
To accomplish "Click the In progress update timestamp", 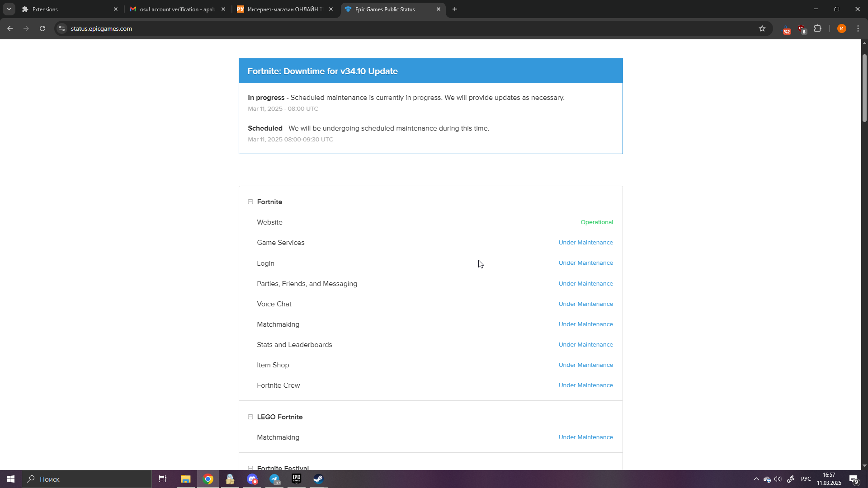I will pyautogui.click(x=283, y=109).
